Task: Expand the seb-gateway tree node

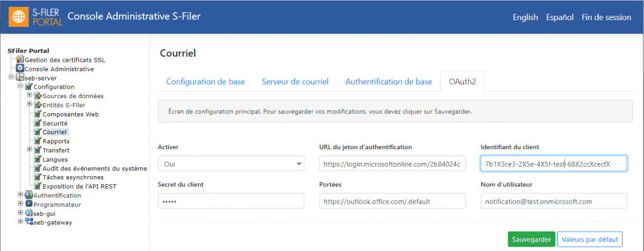Action: tap(20, 221)
